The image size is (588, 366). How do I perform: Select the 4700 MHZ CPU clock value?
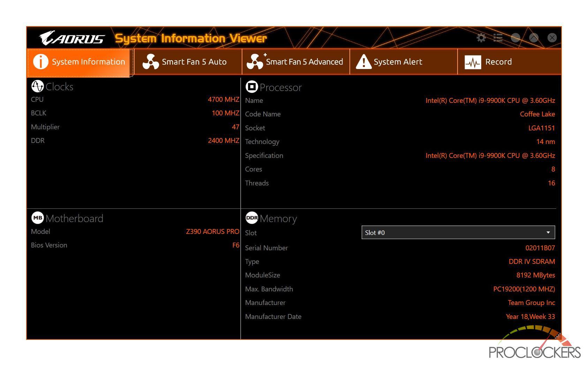click(223, 99)
